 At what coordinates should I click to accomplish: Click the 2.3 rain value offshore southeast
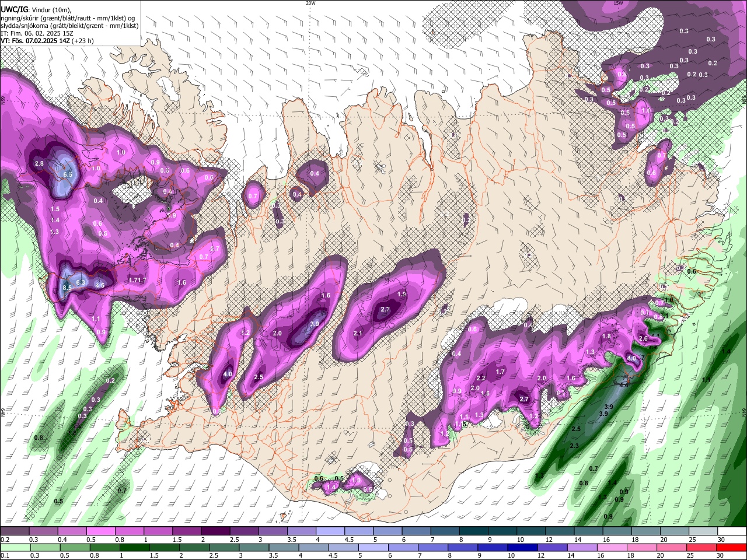574,446
